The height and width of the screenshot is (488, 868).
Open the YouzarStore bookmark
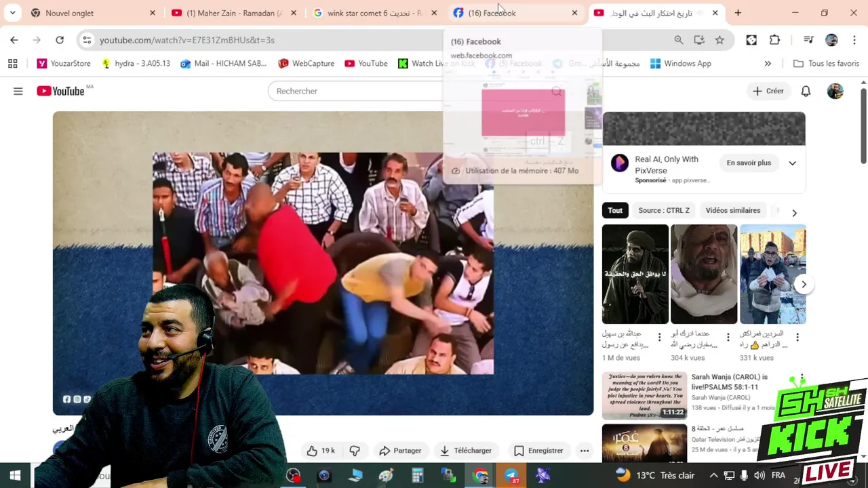[x=64, y=64]
